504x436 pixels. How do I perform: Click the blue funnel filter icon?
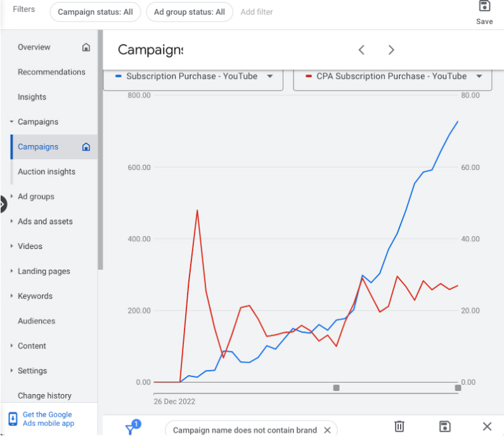pyautogui.click(x=132, y=427)
